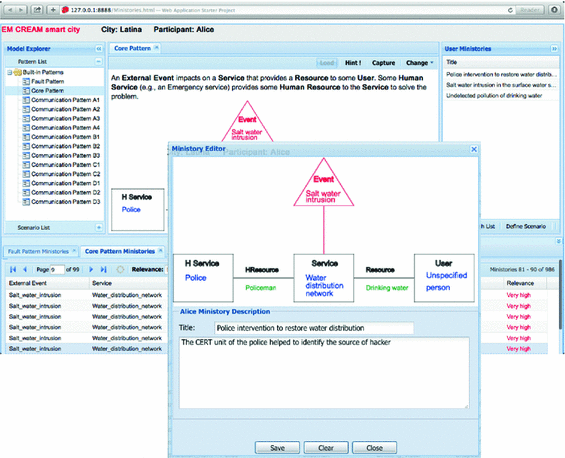Image resolution: width=565 pixels, height=458 pixels.
Task: Click icon of Communication Pattern B1
Action: click(26, 137)
